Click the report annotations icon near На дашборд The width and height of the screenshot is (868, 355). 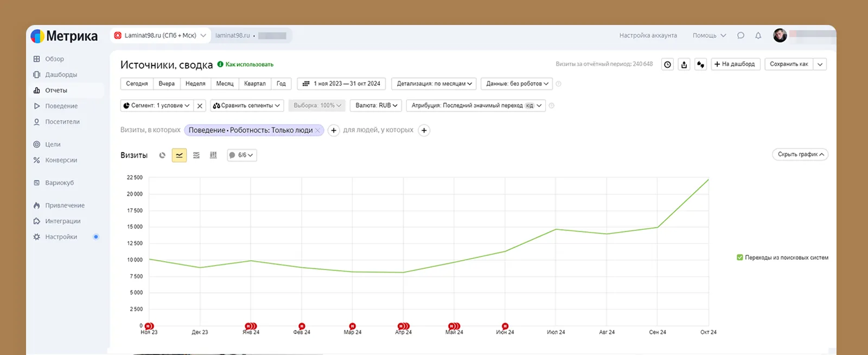tap(700, 64)
